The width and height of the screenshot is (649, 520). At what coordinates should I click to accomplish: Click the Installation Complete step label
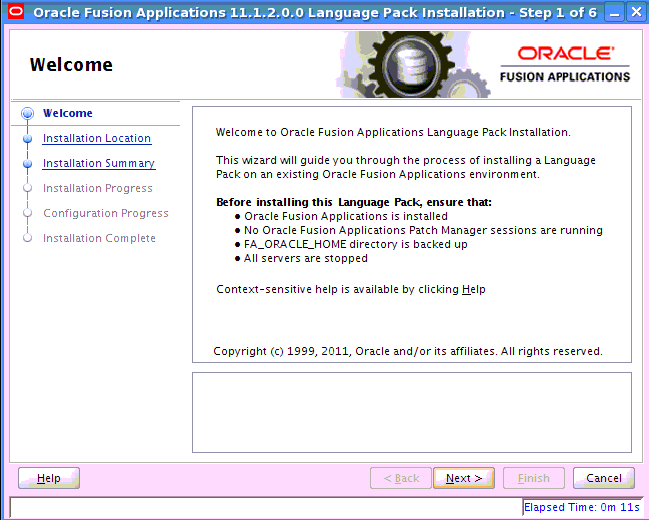99,238
